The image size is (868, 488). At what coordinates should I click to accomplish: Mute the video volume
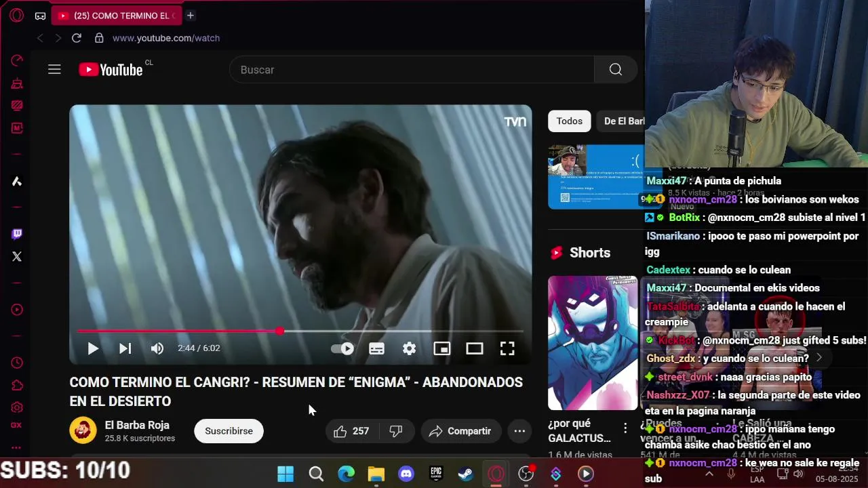pos(157,348)
